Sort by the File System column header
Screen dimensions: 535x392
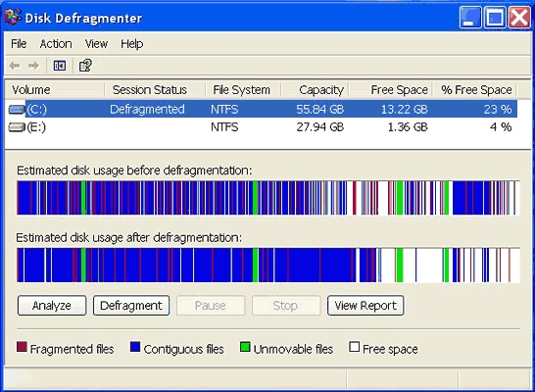tap(243, 90)
